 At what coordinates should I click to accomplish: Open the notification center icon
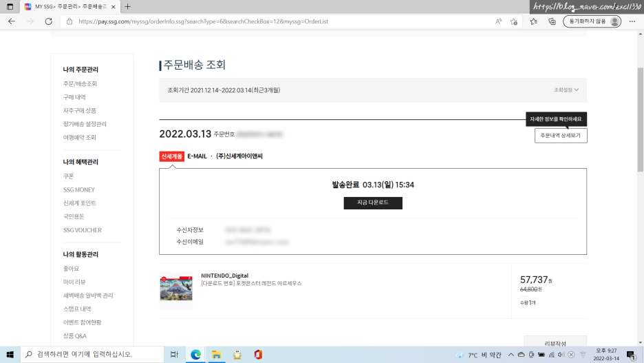click(x=631, y=355)
